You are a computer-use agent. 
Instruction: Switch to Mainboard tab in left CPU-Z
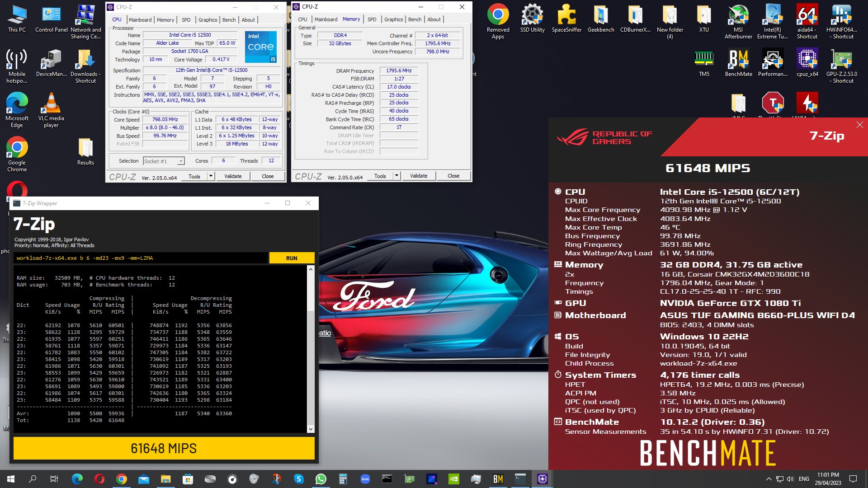point(140,20)
